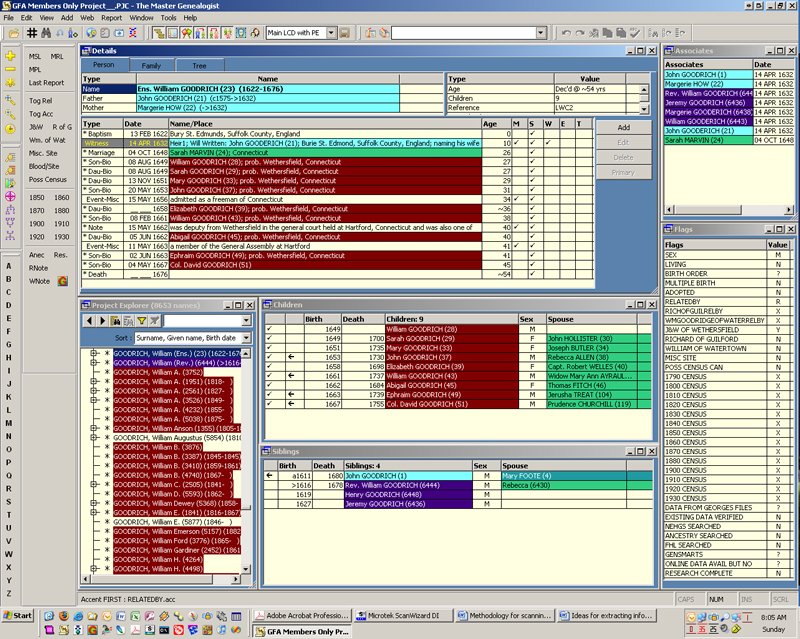
Task: Click the paste clipboard toolbar icon
Action: click(x=621, y=33)
